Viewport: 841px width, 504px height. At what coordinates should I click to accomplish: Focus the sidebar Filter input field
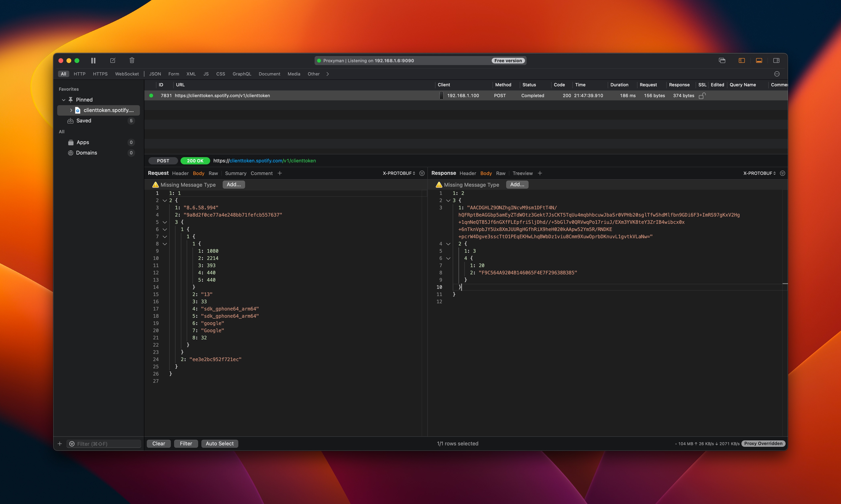pos(107,444)
